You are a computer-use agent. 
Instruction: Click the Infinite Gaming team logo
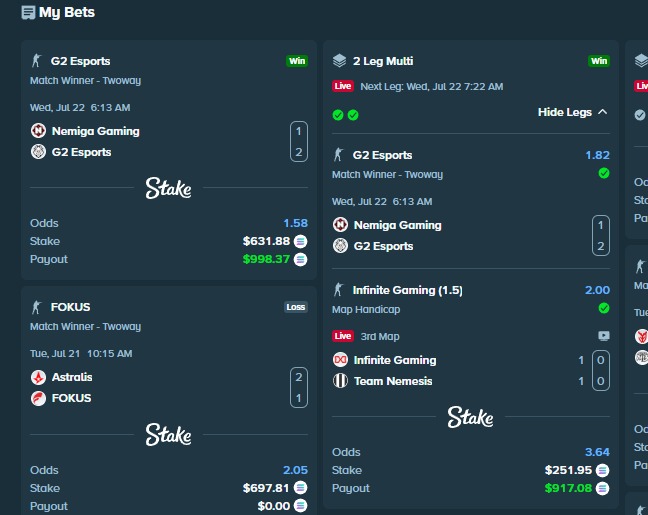341,360
